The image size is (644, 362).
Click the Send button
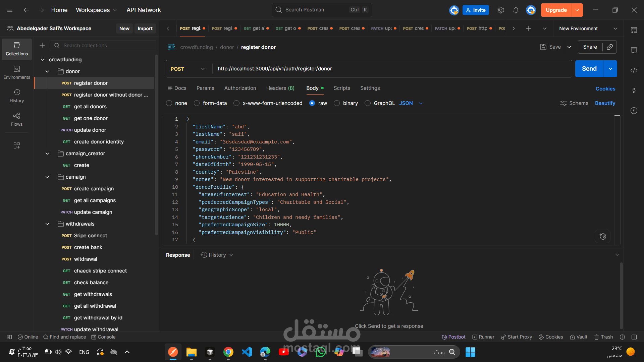589,69
